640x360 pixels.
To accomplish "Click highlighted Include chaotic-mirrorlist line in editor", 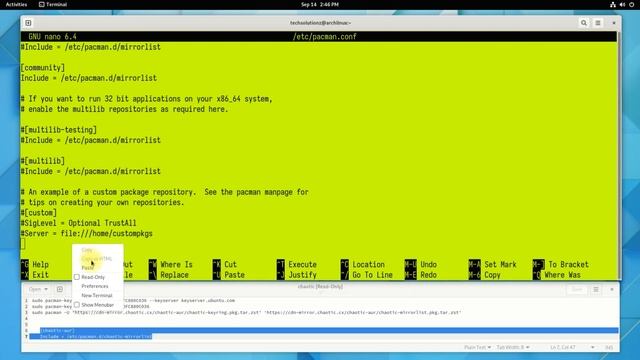I will (96, 336).
